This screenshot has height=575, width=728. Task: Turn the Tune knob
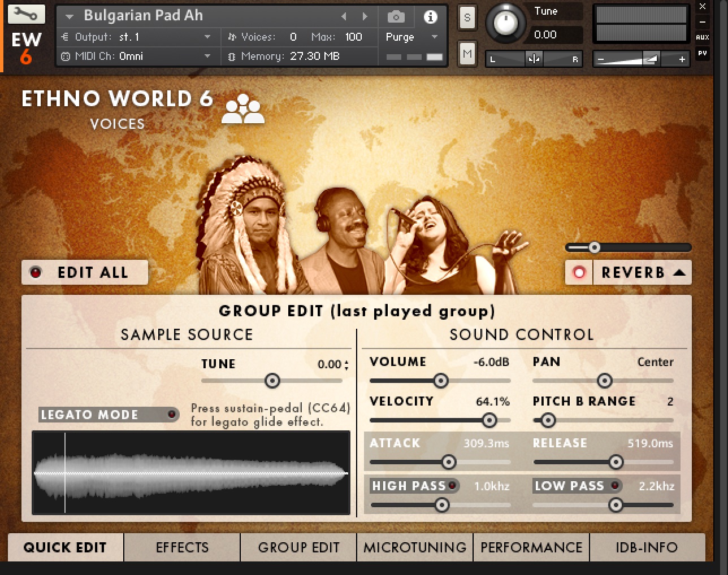[505, 23]
